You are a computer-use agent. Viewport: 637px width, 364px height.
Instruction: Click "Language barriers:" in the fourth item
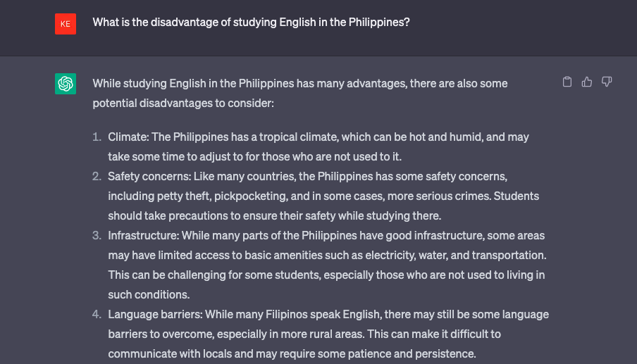point(155,315)
